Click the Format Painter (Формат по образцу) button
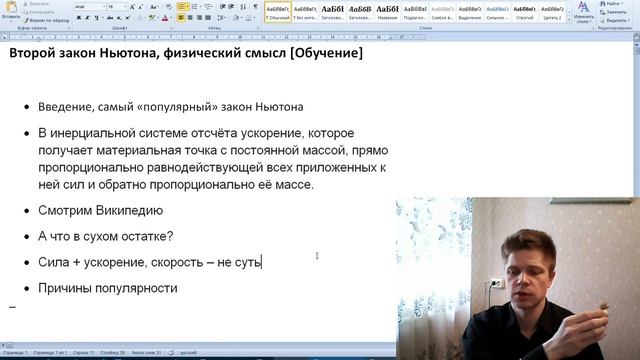The width and height of the screenshot is (640, 360). click(46, 20)
